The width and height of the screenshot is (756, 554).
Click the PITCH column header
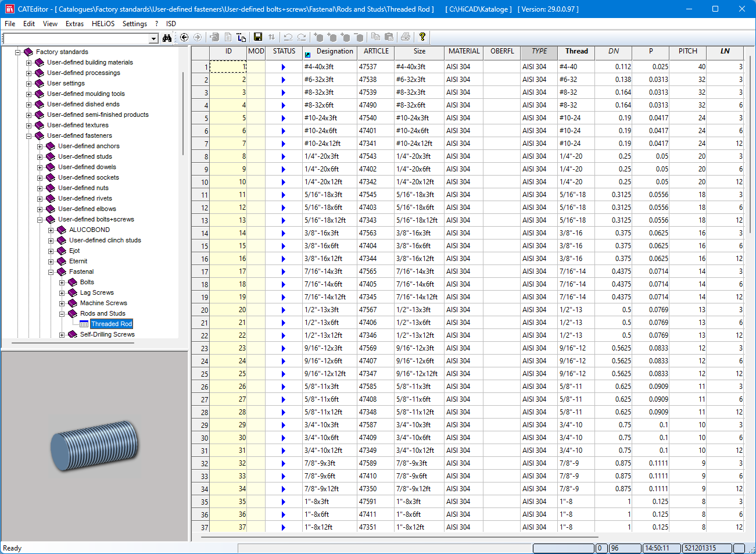click(688, 52)
